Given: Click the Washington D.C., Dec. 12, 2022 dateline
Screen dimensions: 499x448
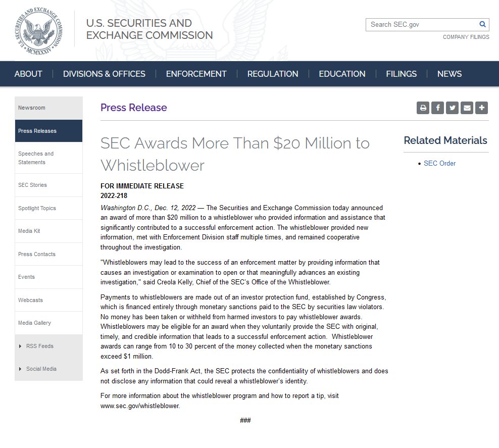Looking at the screenshot, I should (x=148, y=208).
